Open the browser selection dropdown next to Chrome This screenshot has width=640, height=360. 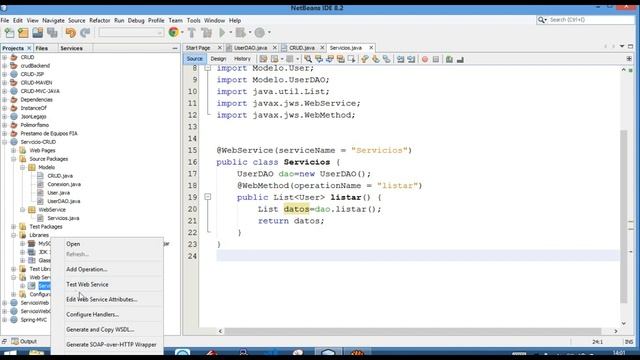point(182,33)
